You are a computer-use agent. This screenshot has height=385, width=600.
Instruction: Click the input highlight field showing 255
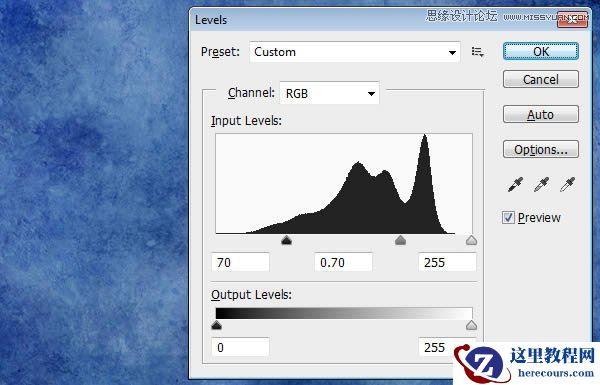(x=447, y=263)
